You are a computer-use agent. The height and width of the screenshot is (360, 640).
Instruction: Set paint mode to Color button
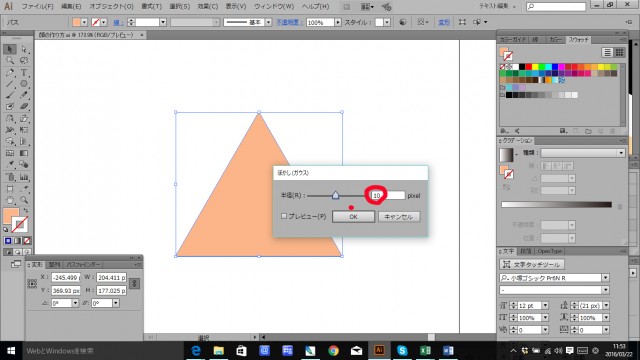click(8, 241)
